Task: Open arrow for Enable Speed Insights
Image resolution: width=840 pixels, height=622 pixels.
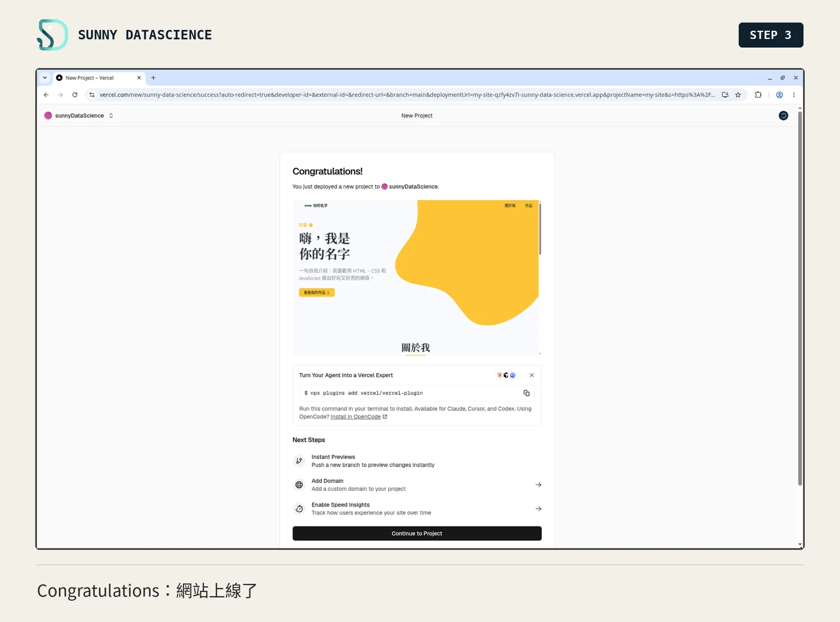Action: [x=538, y=509]
